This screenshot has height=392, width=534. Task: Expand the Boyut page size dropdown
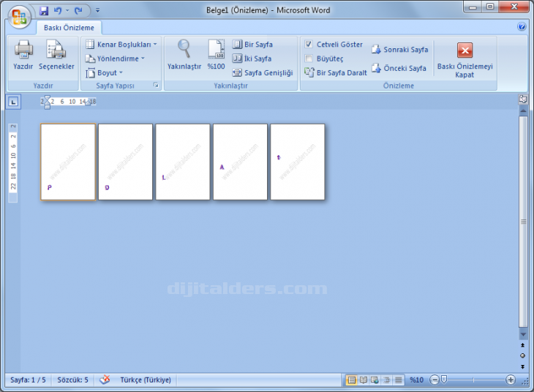click(104, 73)
